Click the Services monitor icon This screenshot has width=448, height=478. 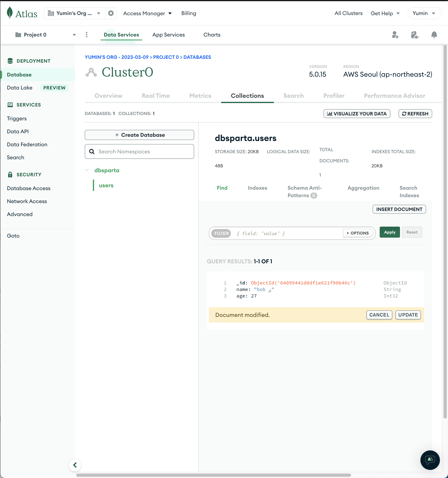(10, 105)
